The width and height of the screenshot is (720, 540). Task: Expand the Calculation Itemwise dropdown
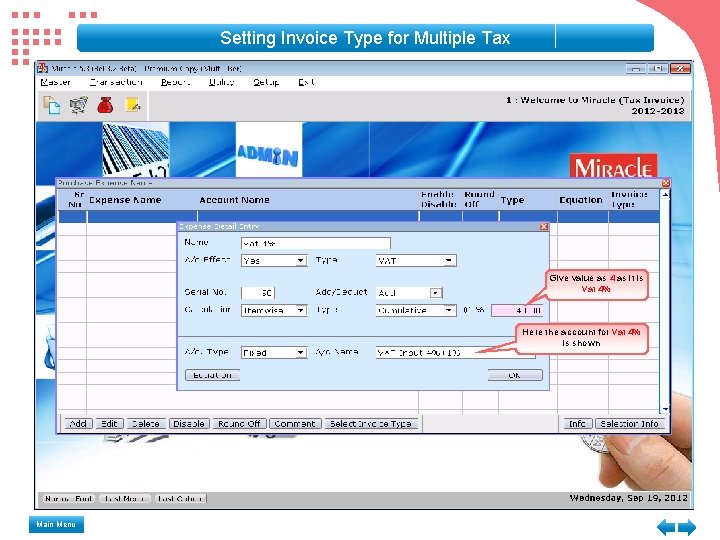tap(301, 310)
